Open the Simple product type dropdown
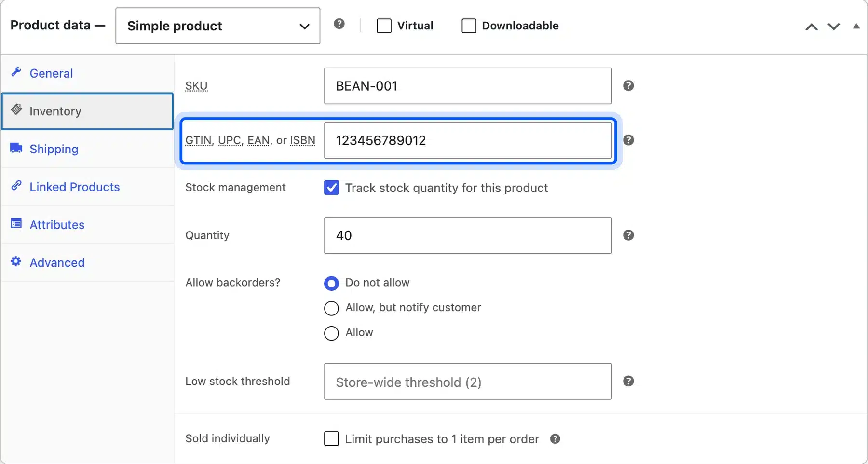The height and width of the screenshot is (464, 868). [x=218, y=26]
